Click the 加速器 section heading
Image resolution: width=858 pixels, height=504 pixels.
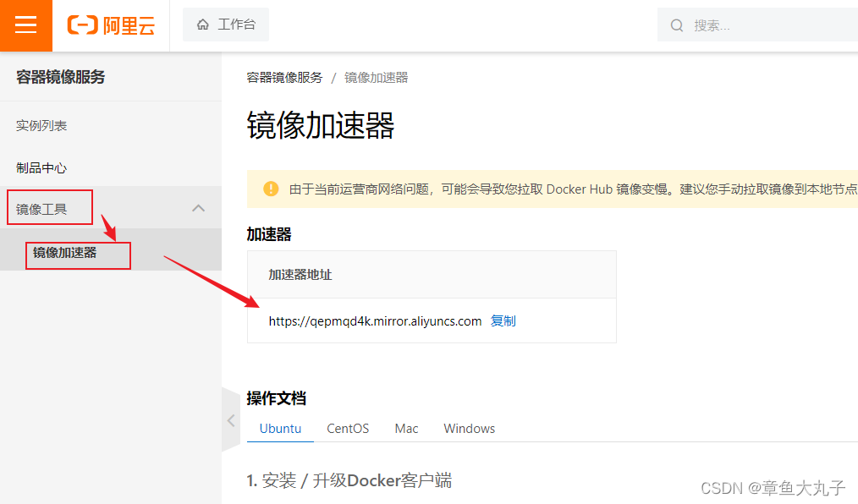(269, 234)
